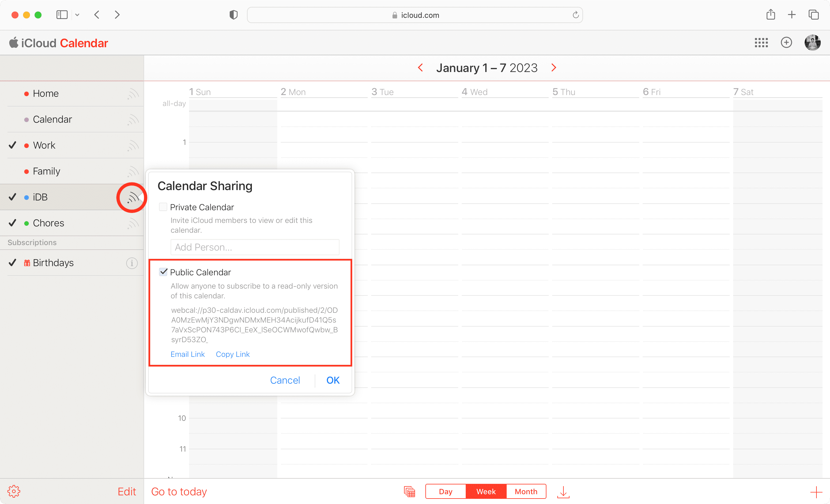Switch to Day view
Viewport: 830px width, 504px height.
(445, 492)
